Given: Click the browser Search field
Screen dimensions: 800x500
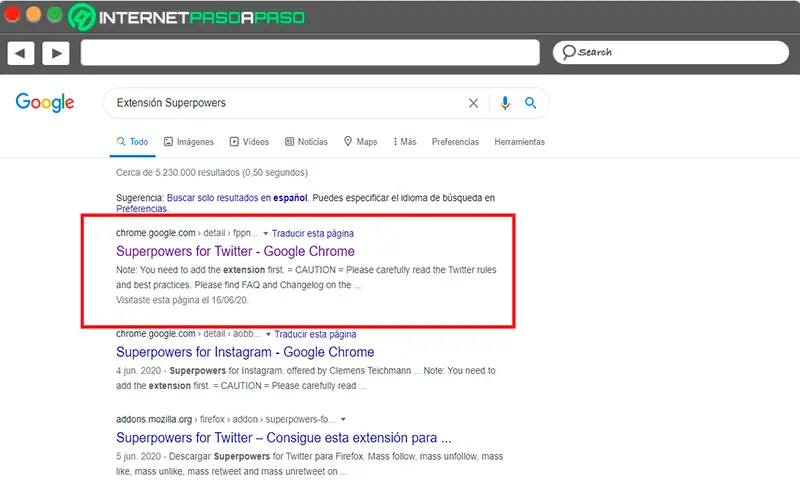Looking at the screenshot, I should tap(670, 53).
